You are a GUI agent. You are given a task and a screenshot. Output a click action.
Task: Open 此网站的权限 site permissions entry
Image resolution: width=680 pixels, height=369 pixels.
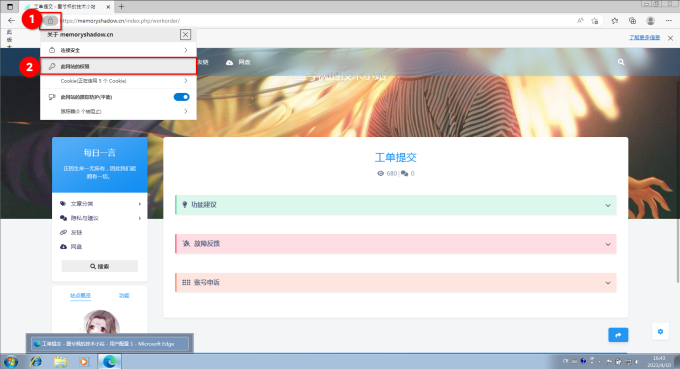118,66
